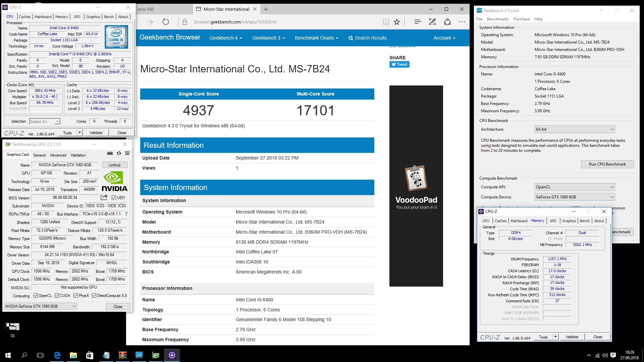Toggle the PhysX computing checkbox
This screenshot has width=644, height=362.
pyautogui.click(x=76, y=296)
